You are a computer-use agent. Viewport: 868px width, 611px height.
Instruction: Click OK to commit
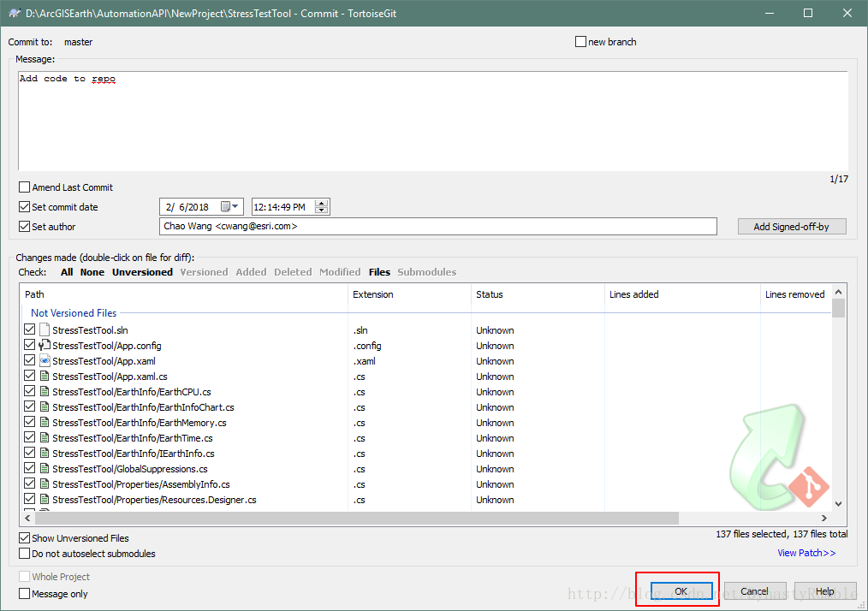pos(681,591)
